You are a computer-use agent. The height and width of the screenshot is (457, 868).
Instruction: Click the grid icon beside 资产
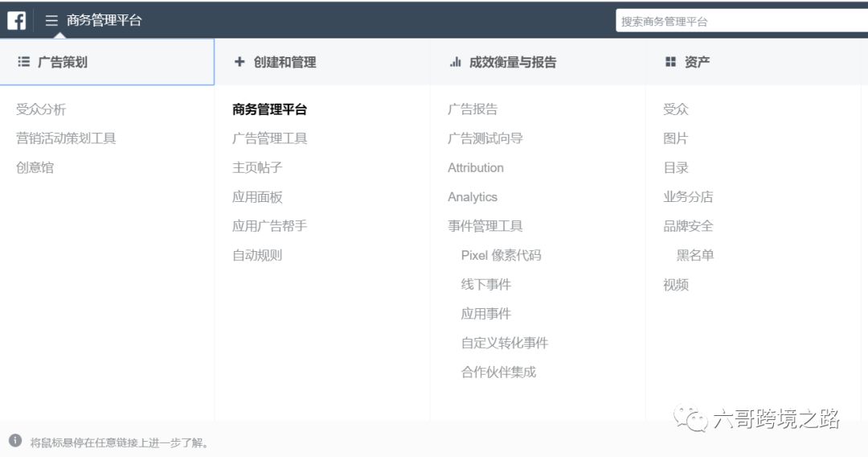(670, 61)
